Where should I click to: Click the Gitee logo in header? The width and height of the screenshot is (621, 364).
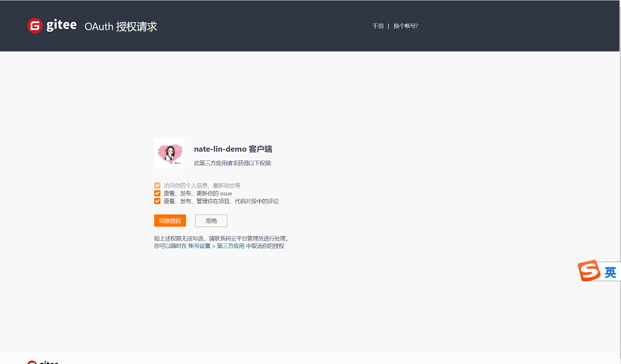point(52,25)
